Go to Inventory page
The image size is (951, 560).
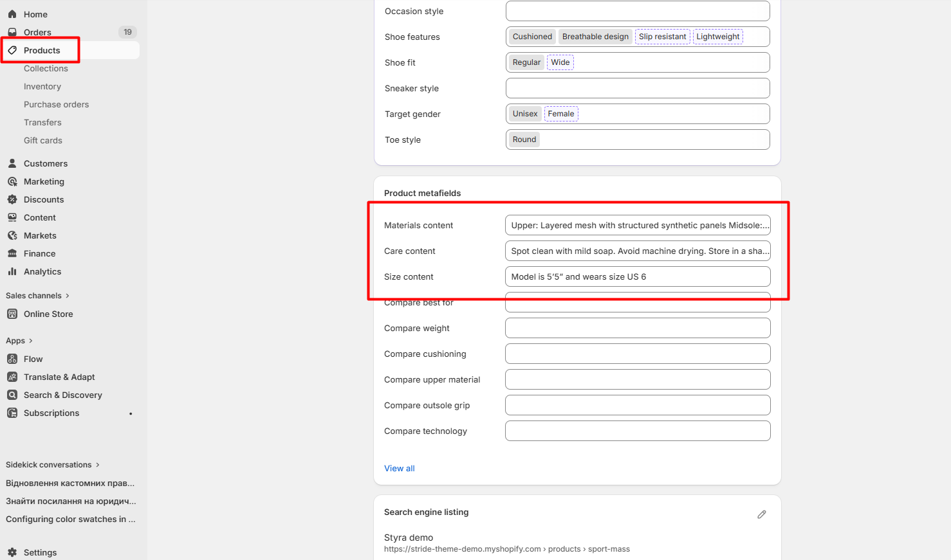42,86
